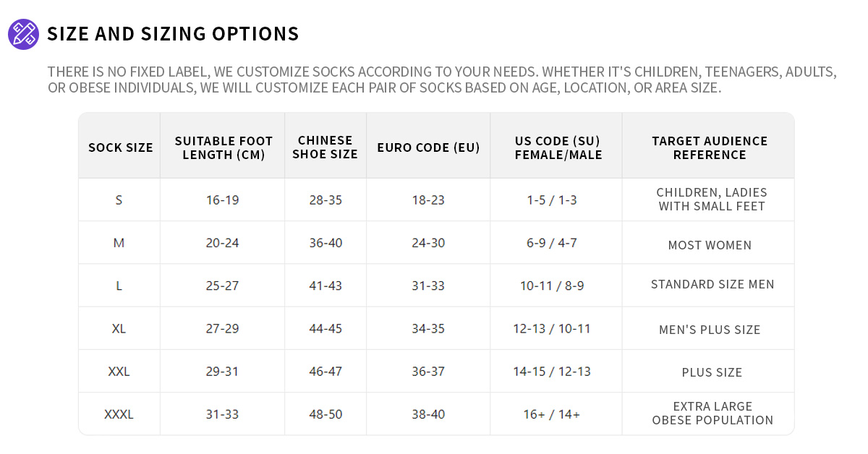Click the XL sock size cell
Screen dimensions: 868x454
click(x=119, y=328)
